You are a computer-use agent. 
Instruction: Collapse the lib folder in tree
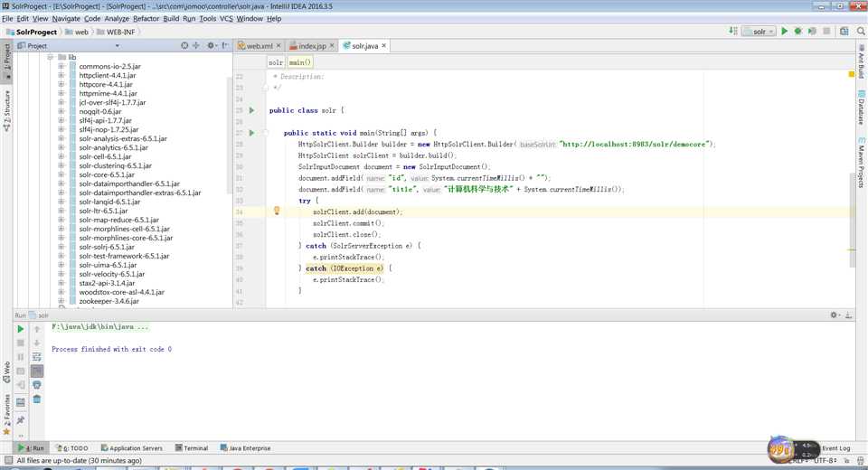pyautogui.click(x=51, y=57)
